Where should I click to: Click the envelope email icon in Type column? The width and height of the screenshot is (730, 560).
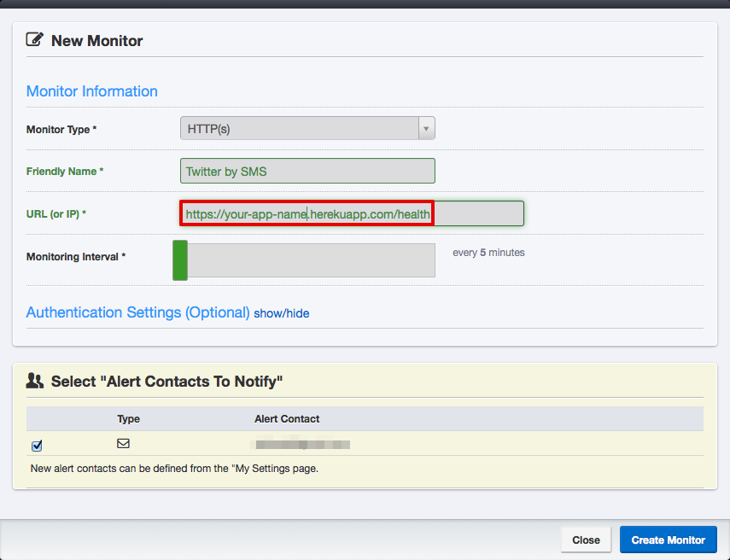123,443
